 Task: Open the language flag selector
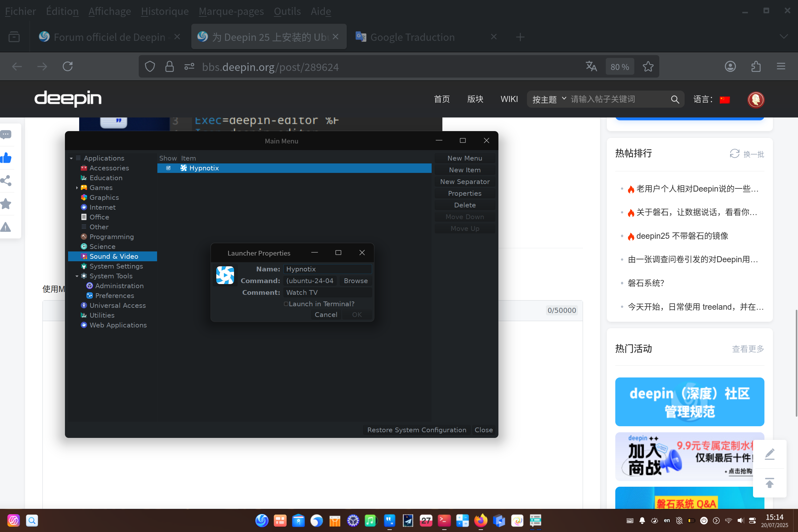tap(725, 100)
